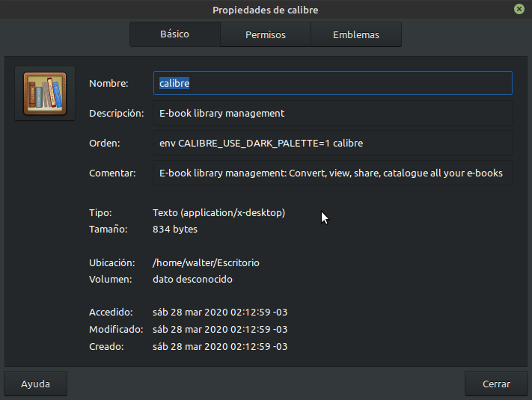Click the Volumen value 'dato desconocido'
532x400 pixels.
[x=192, y=280]
